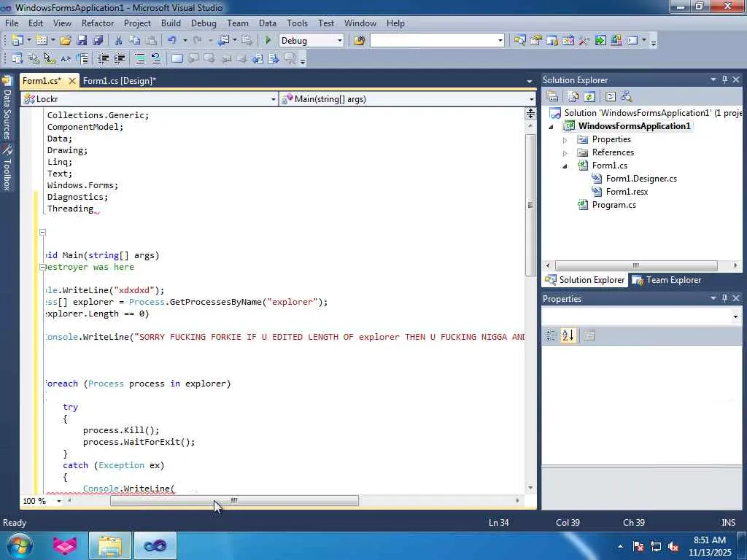This screenshot has width=747, height=560.
Task: Click the muted volume tray icon
Action: click(x=673, y=546)
